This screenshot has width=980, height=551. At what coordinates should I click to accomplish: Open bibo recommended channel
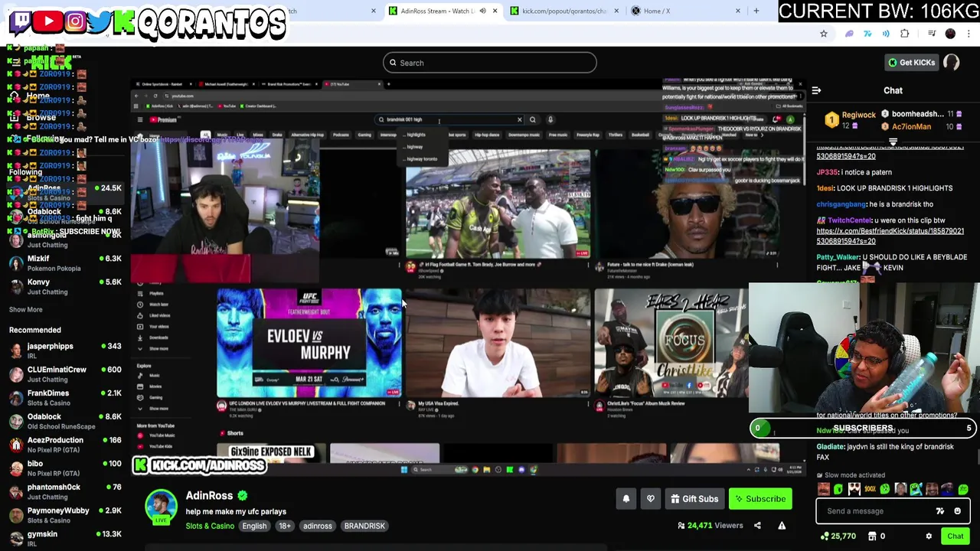click(65, 468)
